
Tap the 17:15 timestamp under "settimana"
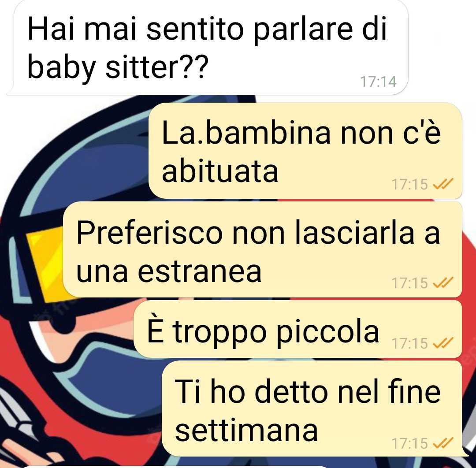coord(409,443)
